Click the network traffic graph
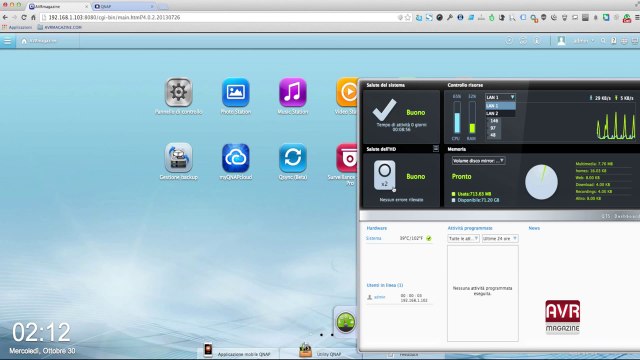The height and width of the screenshot is (360, 640). [x=616, y=127]
